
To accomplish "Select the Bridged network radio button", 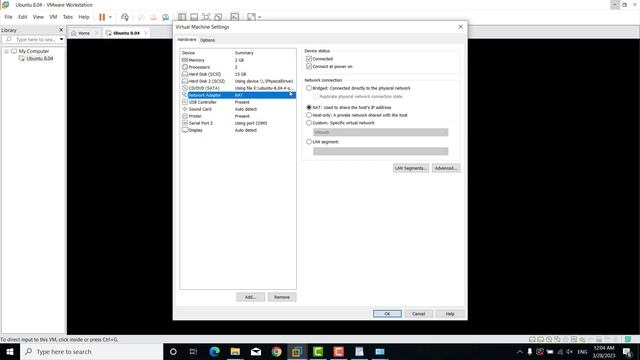I will click(309, 88).
